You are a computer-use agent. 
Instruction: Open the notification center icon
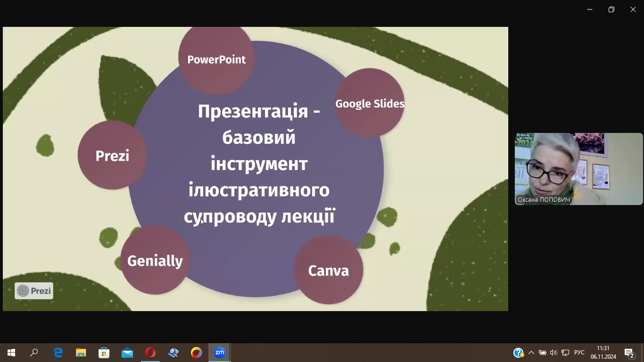coord(629,353)
